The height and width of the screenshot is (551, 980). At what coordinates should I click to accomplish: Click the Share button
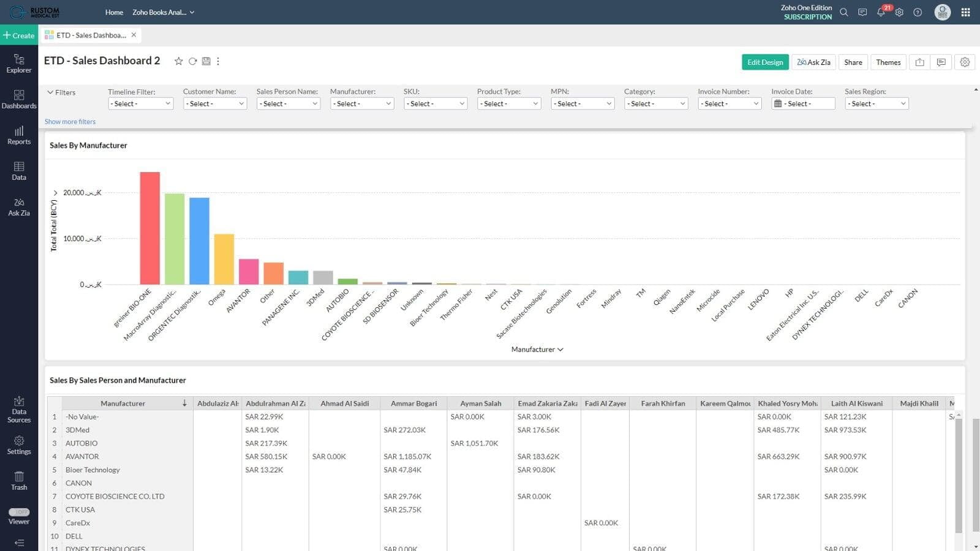click(x=853, y=62)
